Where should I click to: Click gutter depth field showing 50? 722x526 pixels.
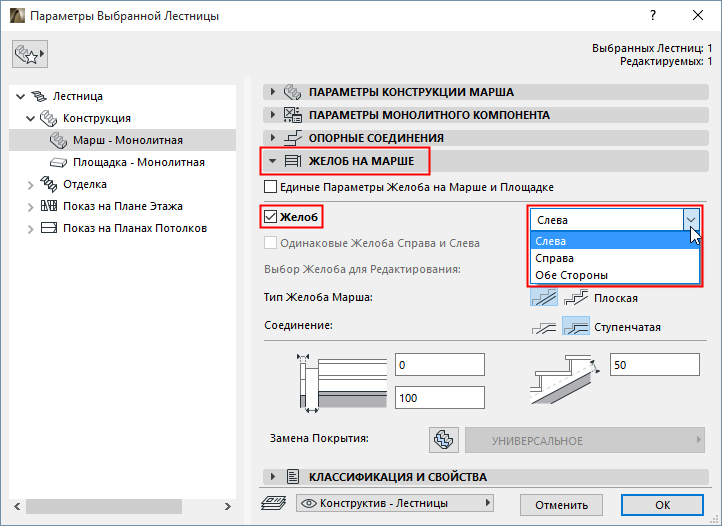click(655, 365)
